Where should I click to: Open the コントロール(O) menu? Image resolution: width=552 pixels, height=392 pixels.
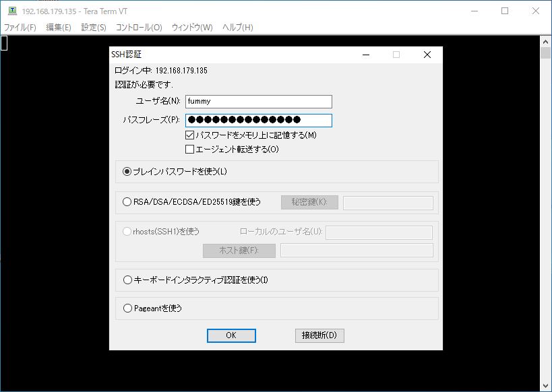(139, 28)
